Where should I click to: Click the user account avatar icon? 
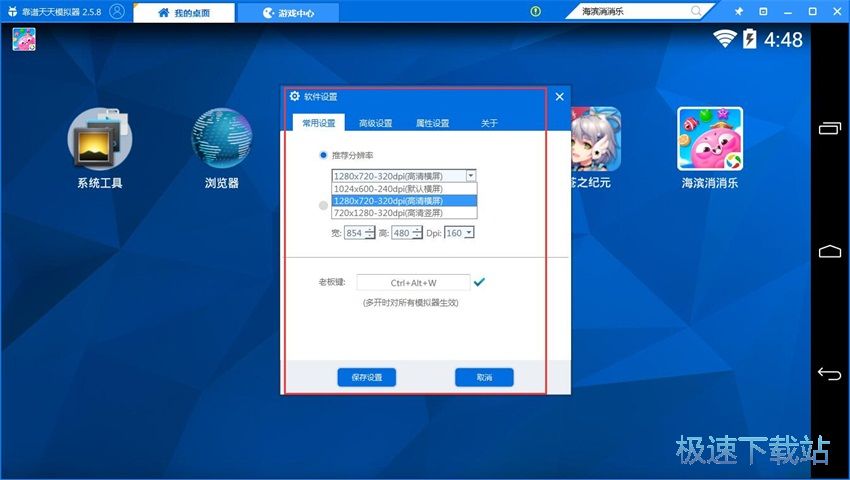coord(117,11)
